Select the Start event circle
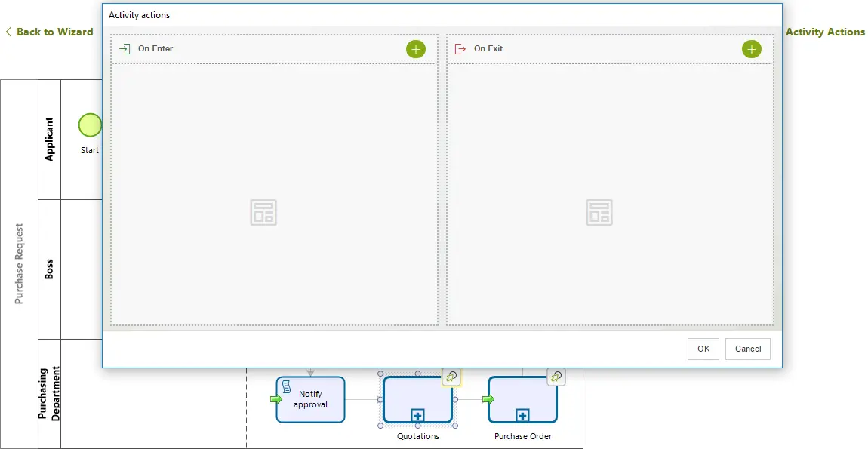Screen dimensions: 868x449 coord(90,125)
